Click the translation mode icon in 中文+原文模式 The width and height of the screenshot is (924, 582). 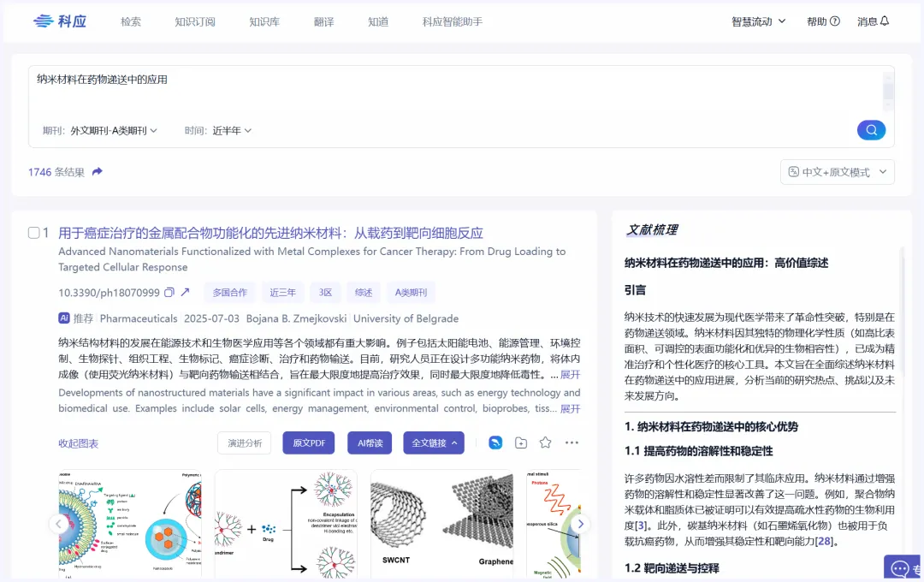(794, 171)
